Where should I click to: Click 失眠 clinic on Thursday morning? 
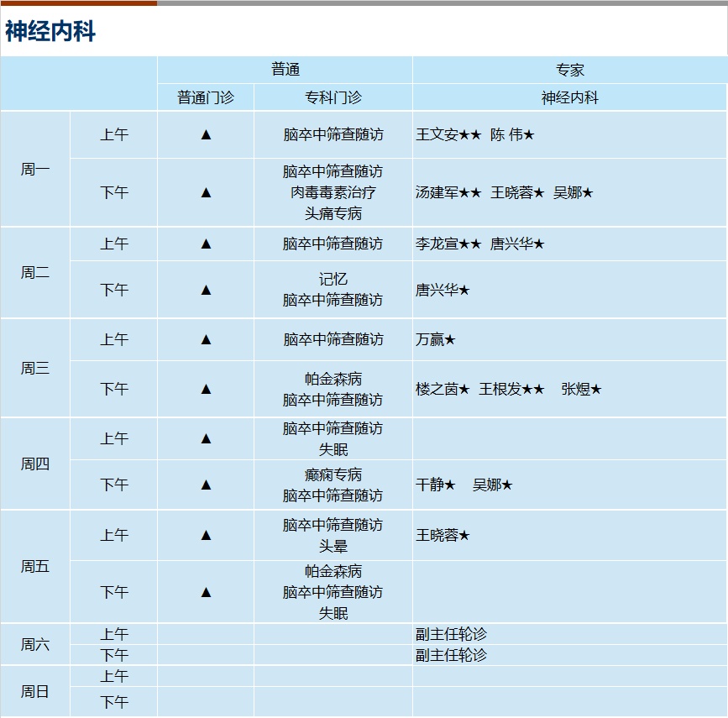[333, 449]
